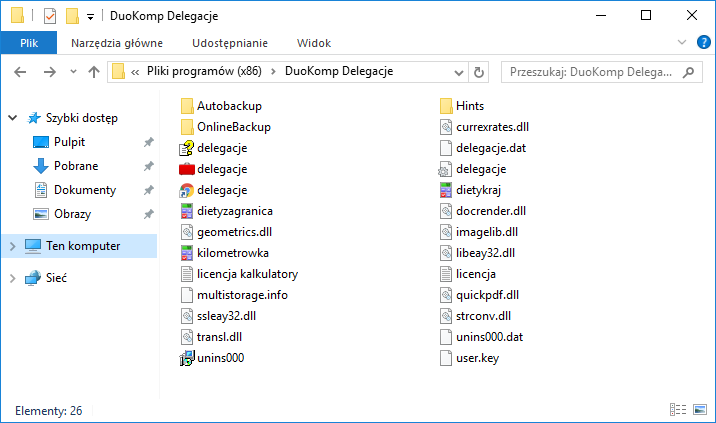Show hidden parent path via double chevron

135,72
